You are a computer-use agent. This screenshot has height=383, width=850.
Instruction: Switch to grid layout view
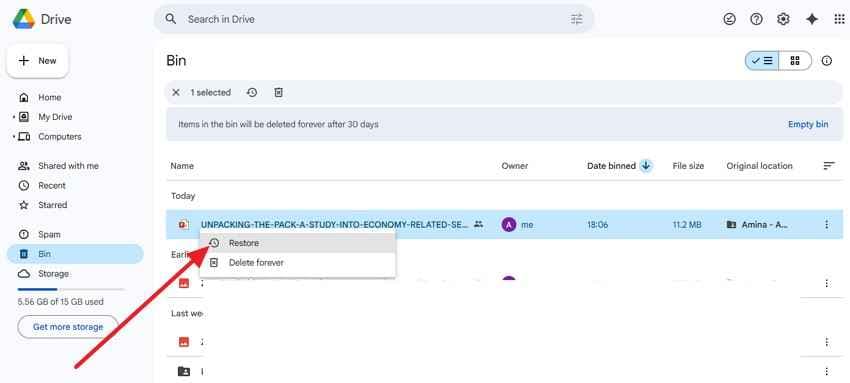795,61
